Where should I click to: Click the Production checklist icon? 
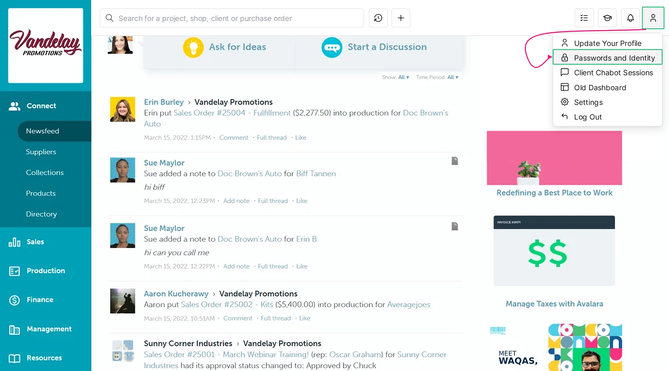pos(14,271)
